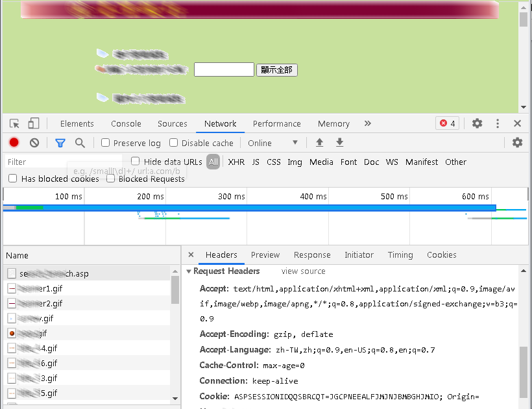Viewport: 532px width, 409px height.
Task: Export network log as HAR
Action: [x=338, y=142]
